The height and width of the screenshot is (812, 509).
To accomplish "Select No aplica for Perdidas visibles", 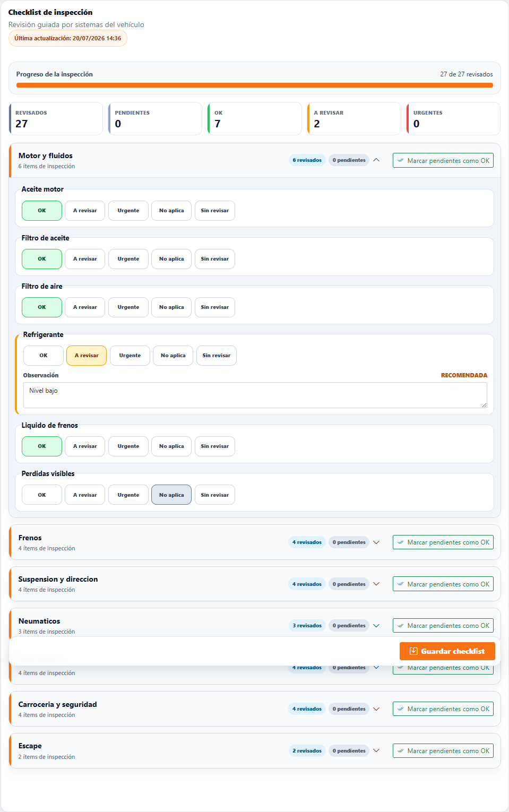I will [171, 495].
